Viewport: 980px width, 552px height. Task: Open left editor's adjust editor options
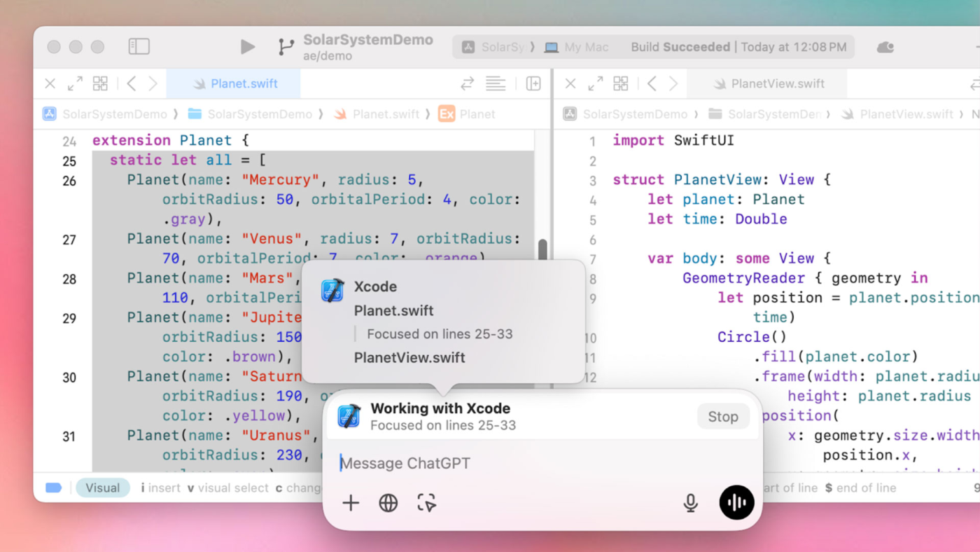496,84
